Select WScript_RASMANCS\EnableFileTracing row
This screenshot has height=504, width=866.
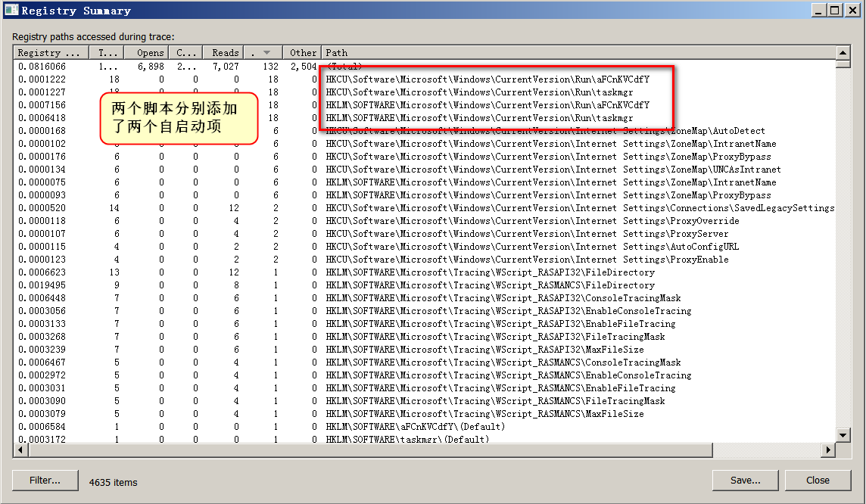tap(425, 389)
